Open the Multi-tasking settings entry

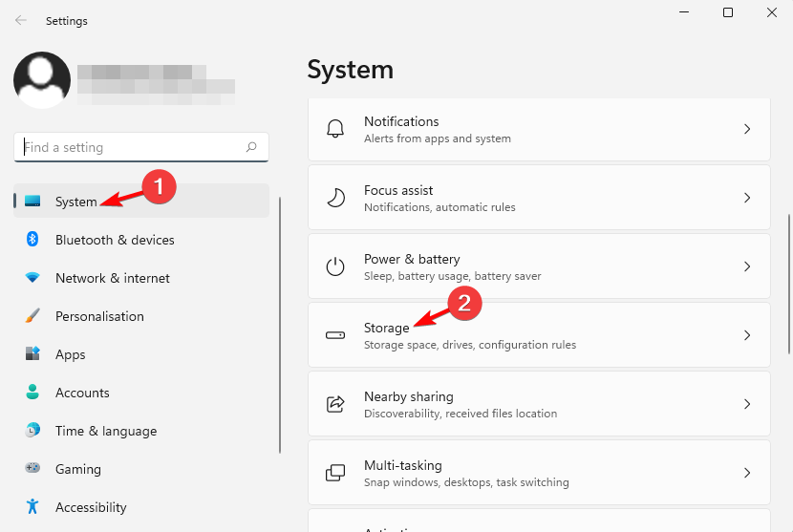538,473
